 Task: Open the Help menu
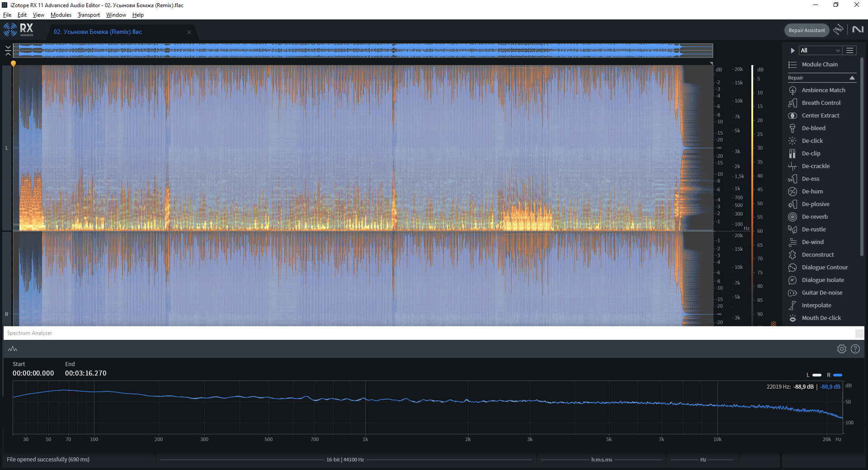138,15
